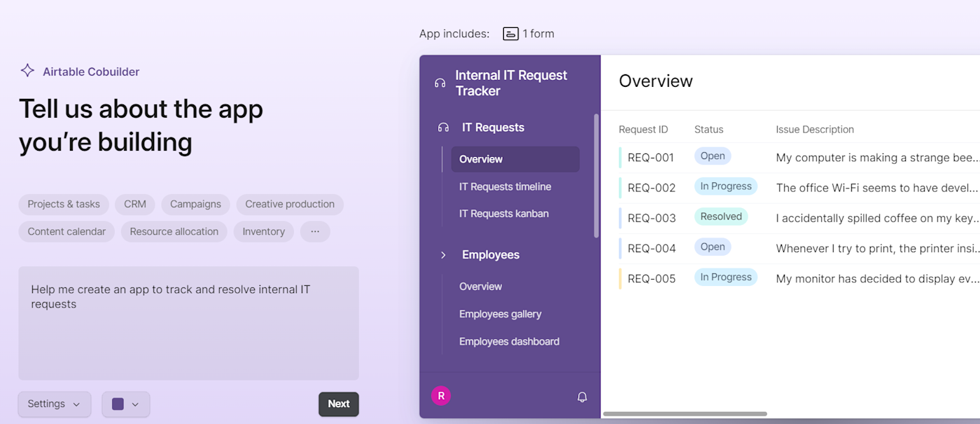The image size is (980, 424).
Task: Click the Open status badge for REQ-001
Action: pyautogui.click(x=713, y=156)
